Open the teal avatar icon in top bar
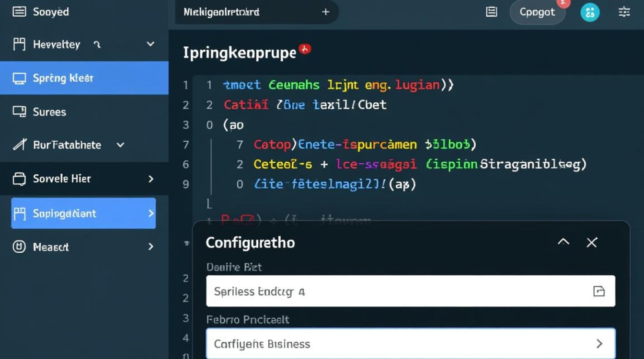This screenshot has width=644, height=359. [x=590, y=12]
